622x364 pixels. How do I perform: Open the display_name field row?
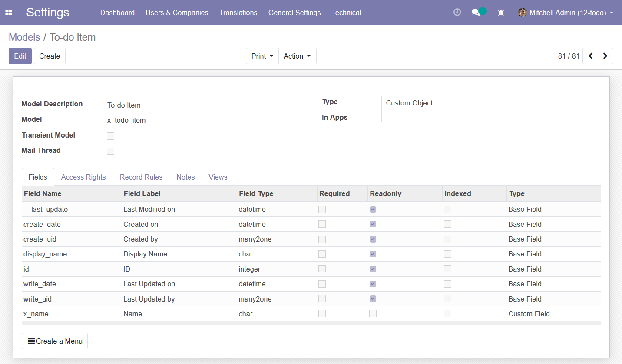(311, 254)
